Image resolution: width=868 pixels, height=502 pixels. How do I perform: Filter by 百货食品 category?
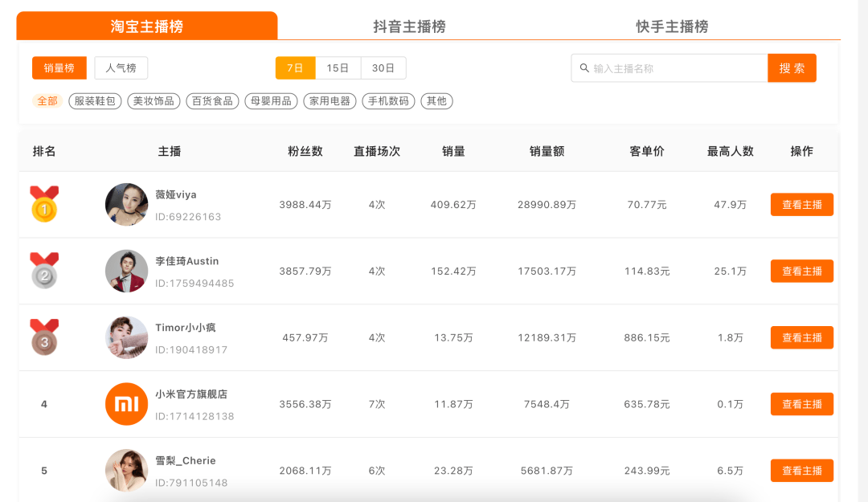212,100
